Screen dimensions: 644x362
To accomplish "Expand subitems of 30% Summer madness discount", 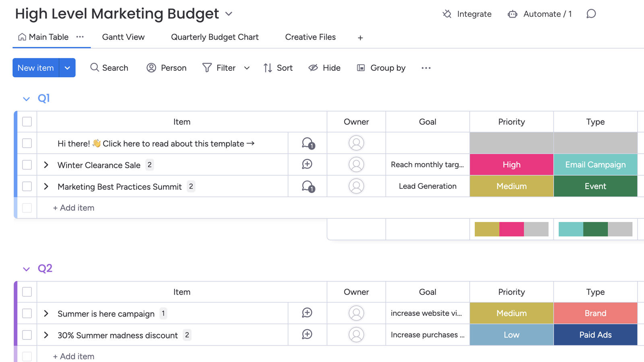I will pos(46,335).
